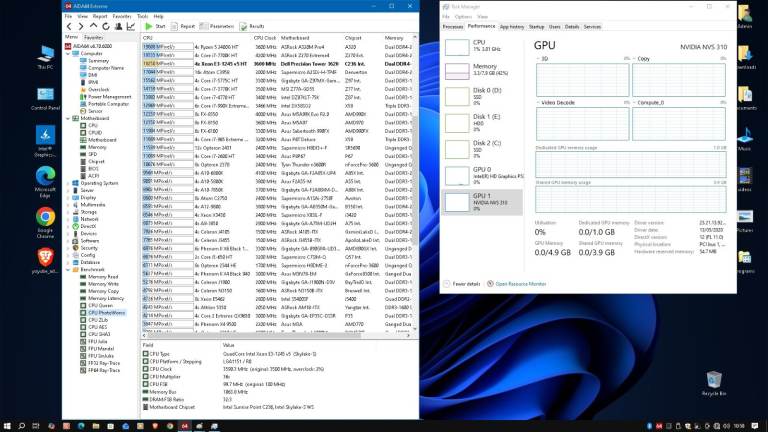
Task: Open the Tools menu in AIDA64
Action: pos(143,16)
